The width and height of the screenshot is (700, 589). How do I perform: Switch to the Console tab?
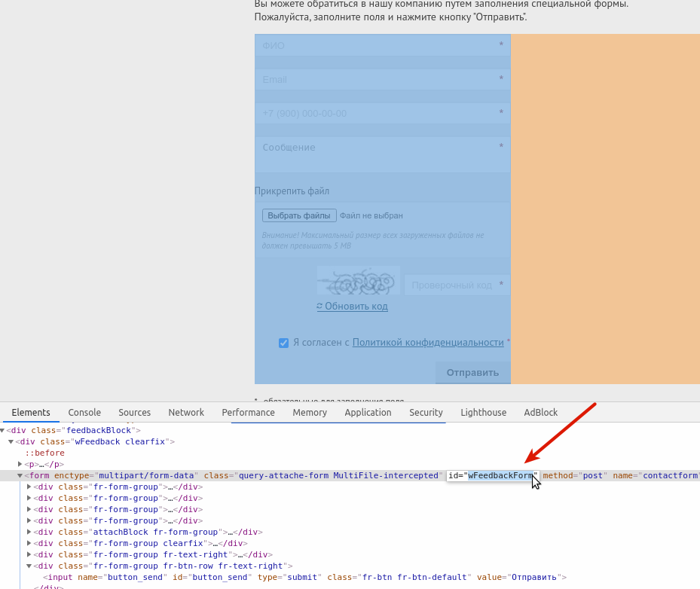click(x=84, y=412)
